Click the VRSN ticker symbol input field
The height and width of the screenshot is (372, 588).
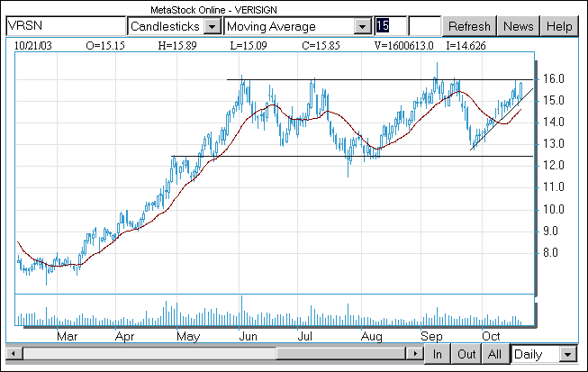66,26
